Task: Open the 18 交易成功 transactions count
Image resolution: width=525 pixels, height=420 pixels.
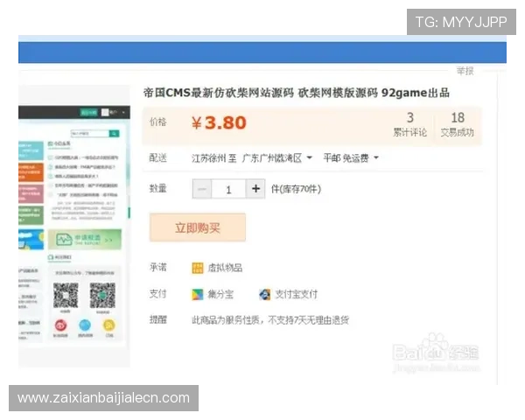Action: [x=458, y=124]
